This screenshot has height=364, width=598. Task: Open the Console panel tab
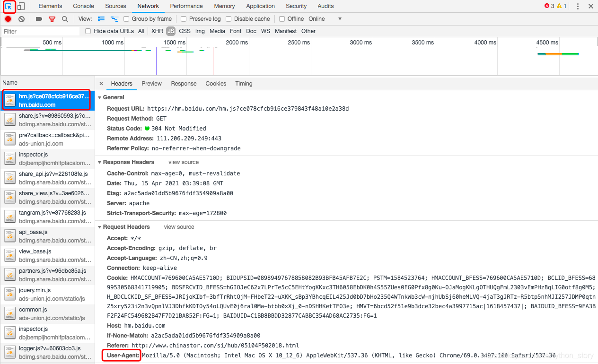coord(83,6)
